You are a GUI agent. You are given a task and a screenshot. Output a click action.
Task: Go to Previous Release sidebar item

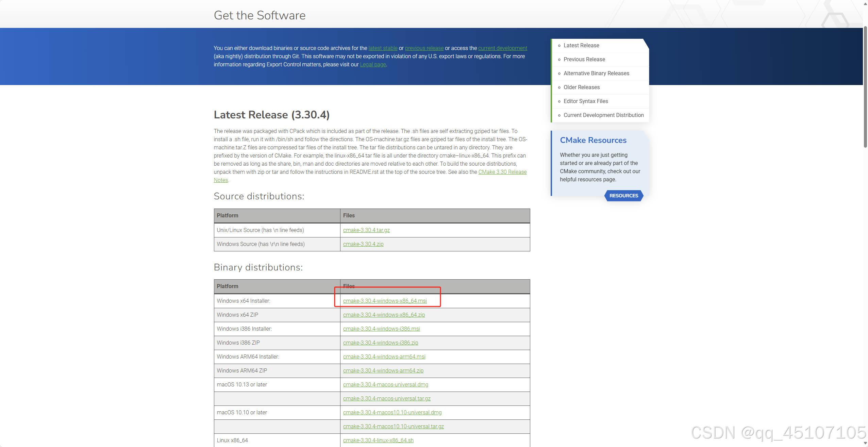[584, 59]
